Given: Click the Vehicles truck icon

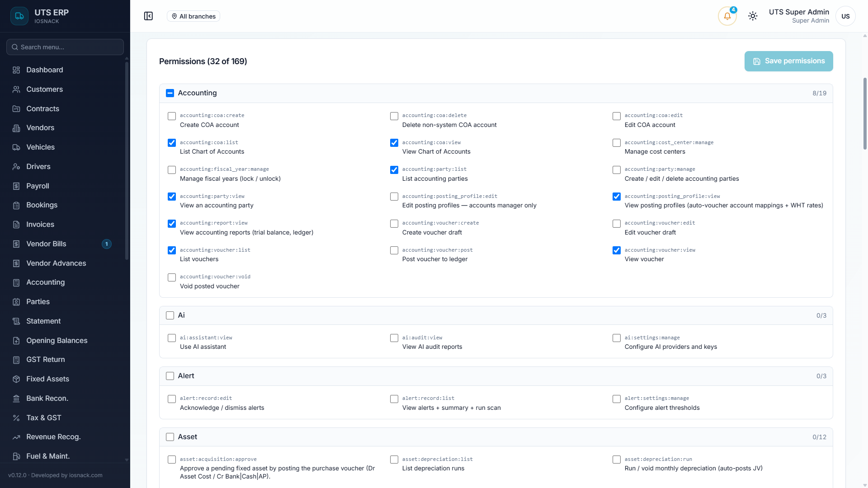Looking at the screenshot, I should [16, 147].
